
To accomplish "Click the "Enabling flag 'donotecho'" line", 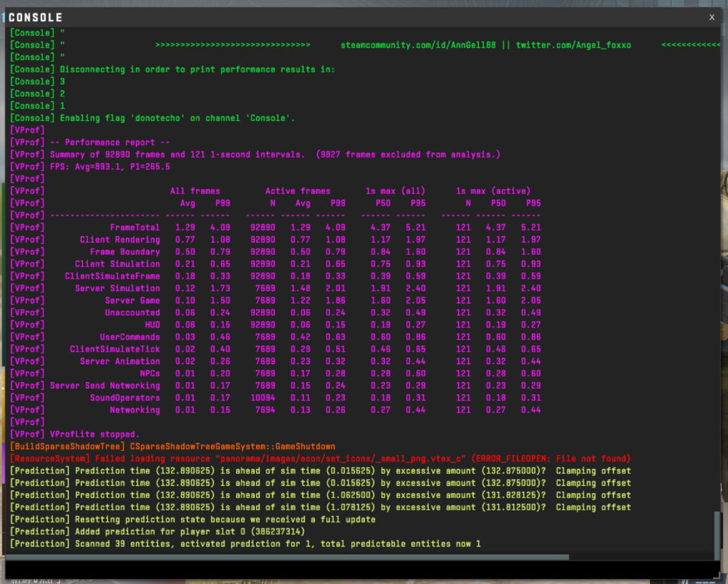I will (x=152, y=118).
